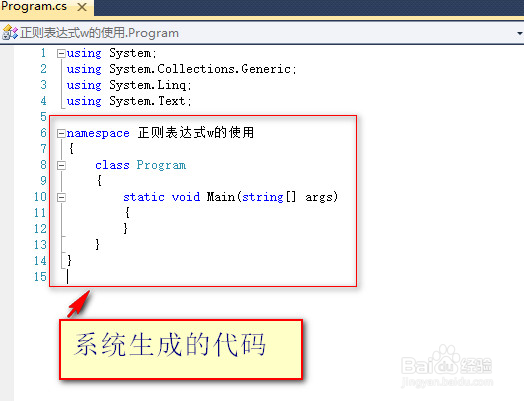Click the opening brace on line 9

99,181
